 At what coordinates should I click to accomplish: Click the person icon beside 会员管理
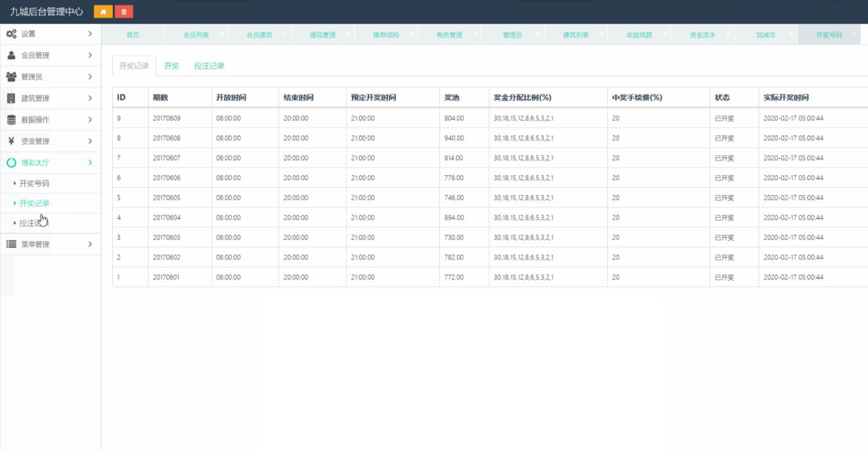click(x=11, y=56)
